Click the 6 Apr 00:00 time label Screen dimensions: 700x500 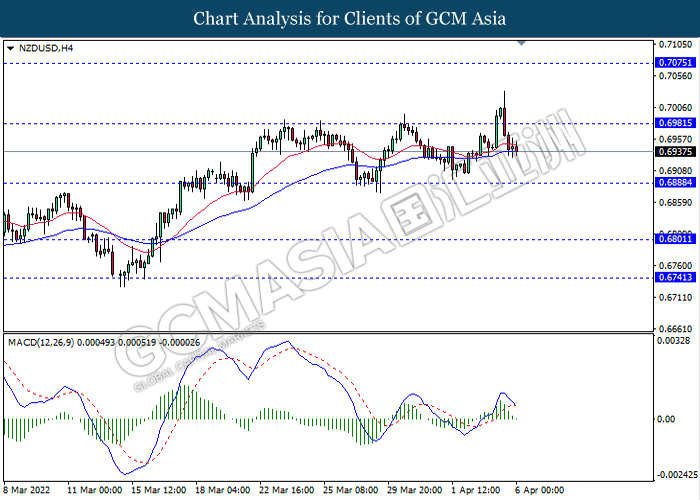pyautogui.click(x=540, y=490)
